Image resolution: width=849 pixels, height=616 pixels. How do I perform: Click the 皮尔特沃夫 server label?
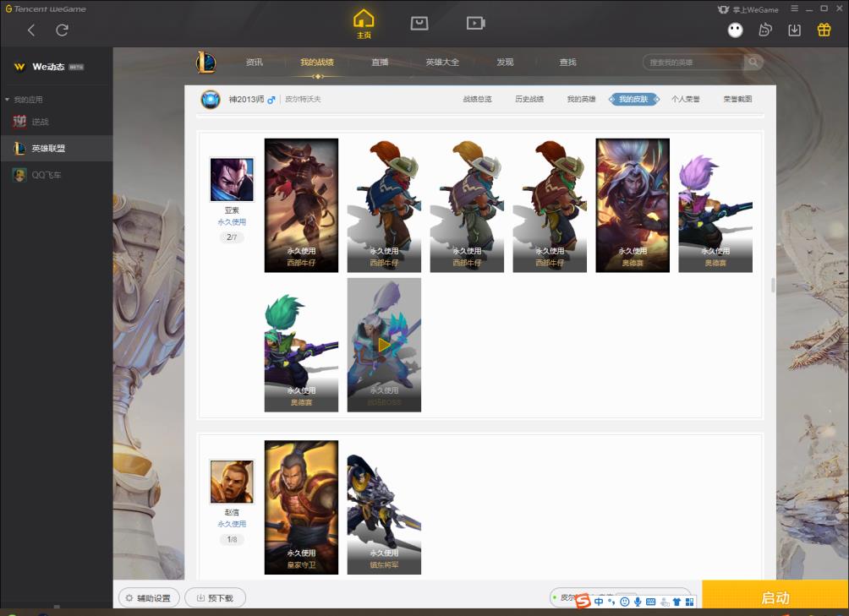(304, 100)
